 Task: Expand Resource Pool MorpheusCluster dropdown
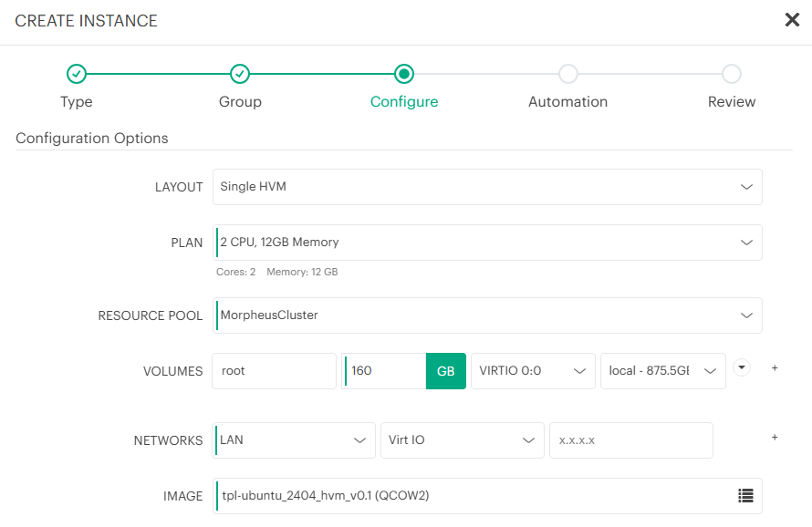click(x=487, y=315)
